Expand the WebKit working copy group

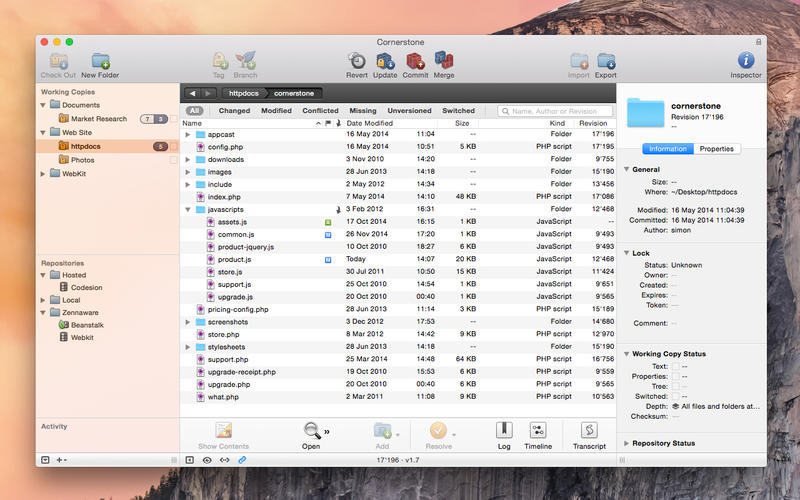click(x=43, y=174)
